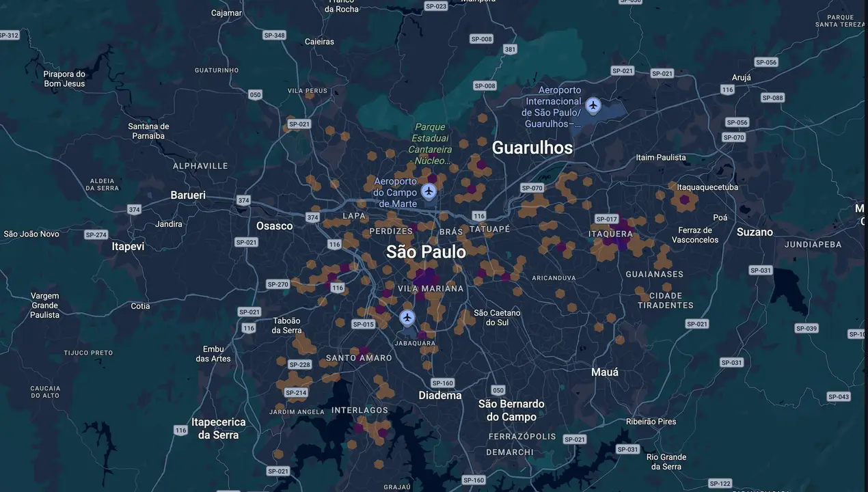Select the Ribeirão Pires label

tap(651, 422)
